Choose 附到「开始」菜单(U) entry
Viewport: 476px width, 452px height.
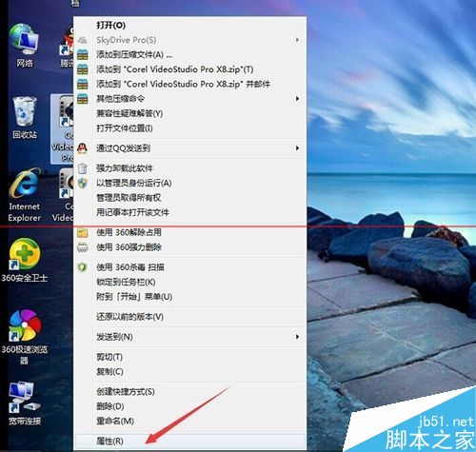coord(190,297)
